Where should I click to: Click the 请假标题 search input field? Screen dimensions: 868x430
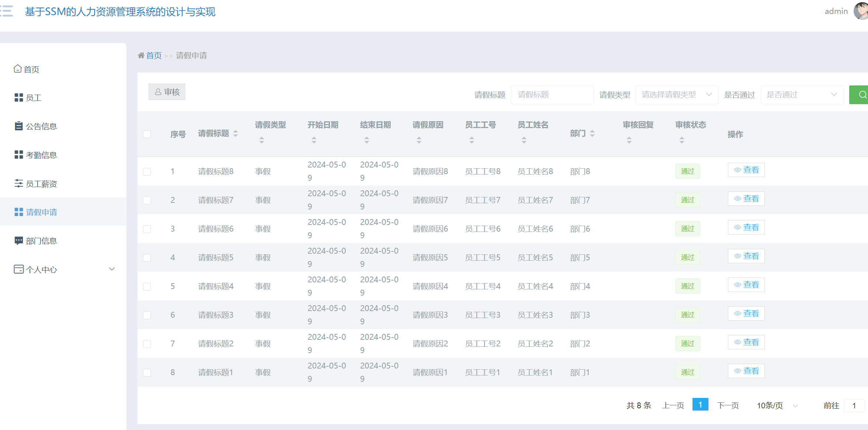[x=552, y=95]
